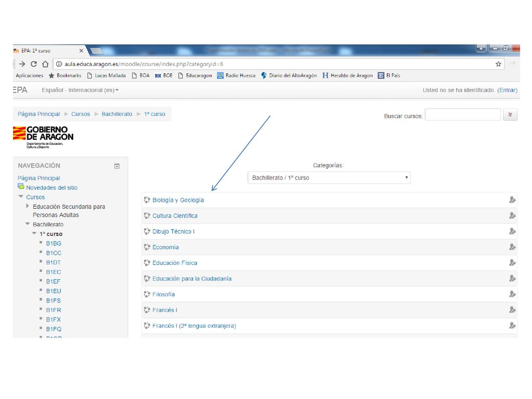Collapse the Cursos tree node

click(21, 196)
